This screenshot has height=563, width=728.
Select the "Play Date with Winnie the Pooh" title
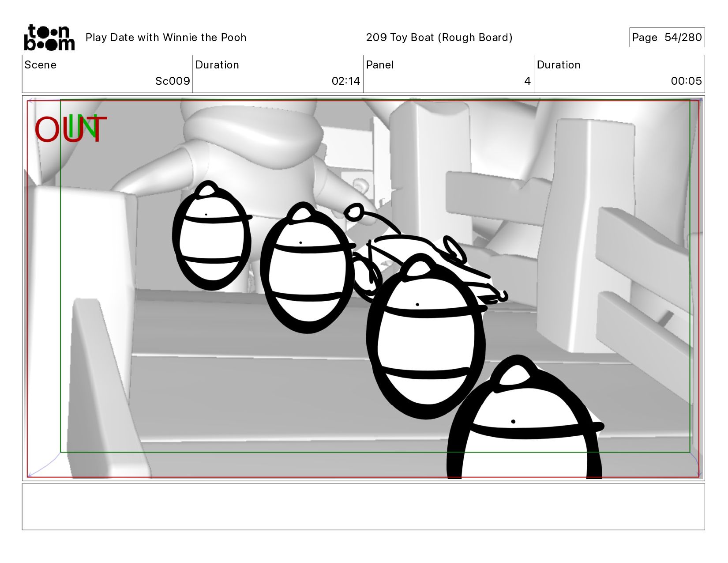click(166, 38)
